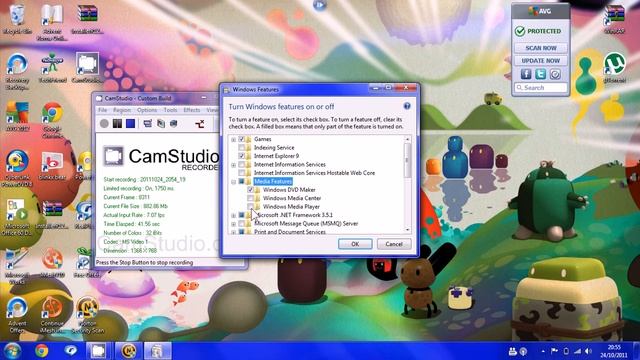Click 'Windows DVD Maker' label
The height and width of the screenshot is (360, 640).
(x=289, y=190)
